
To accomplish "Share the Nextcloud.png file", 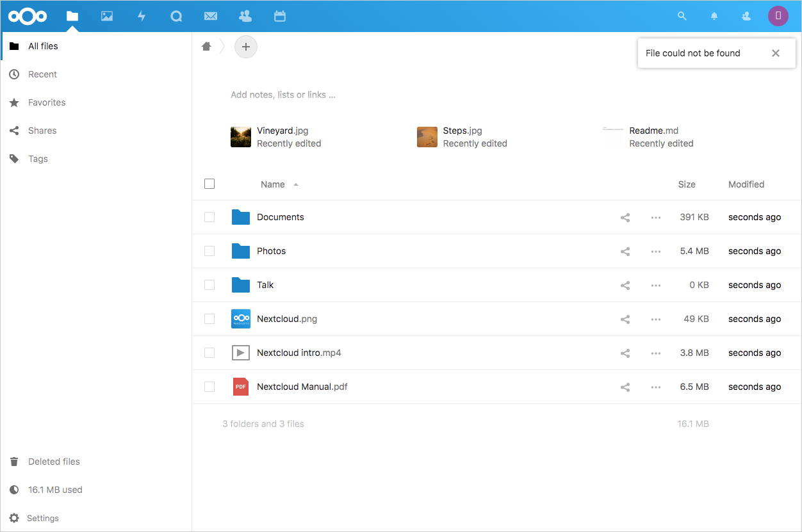I will [x=625, y=319].
